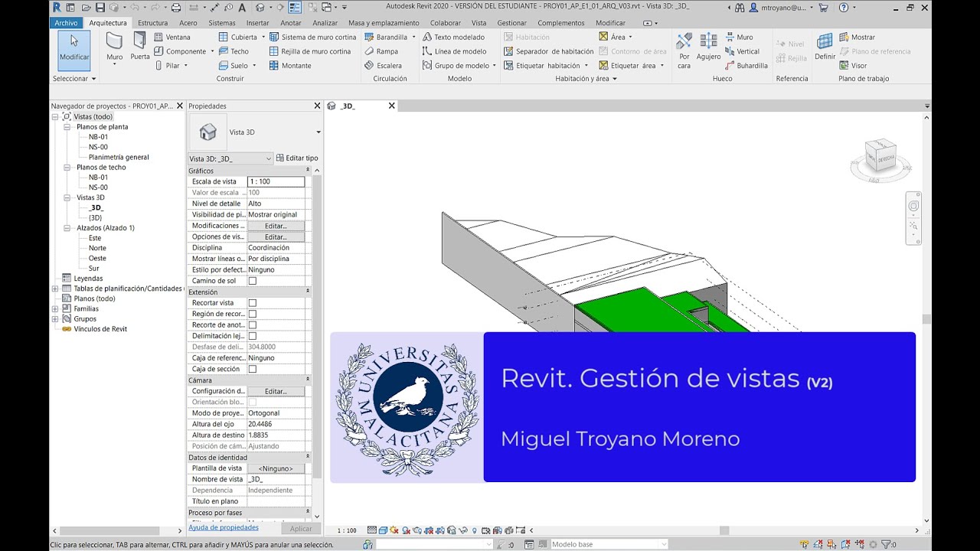The width and height of the screenshot is (980, 551).
Task: Select the Muro (wall) tool
Action: (114, 47)
